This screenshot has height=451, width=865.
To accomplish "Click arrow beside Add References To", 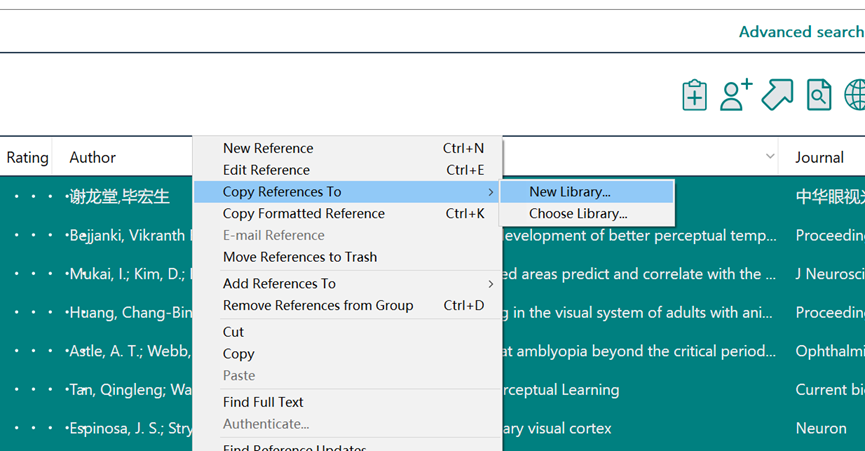I will pyautogui.click(x=490, y=284).
